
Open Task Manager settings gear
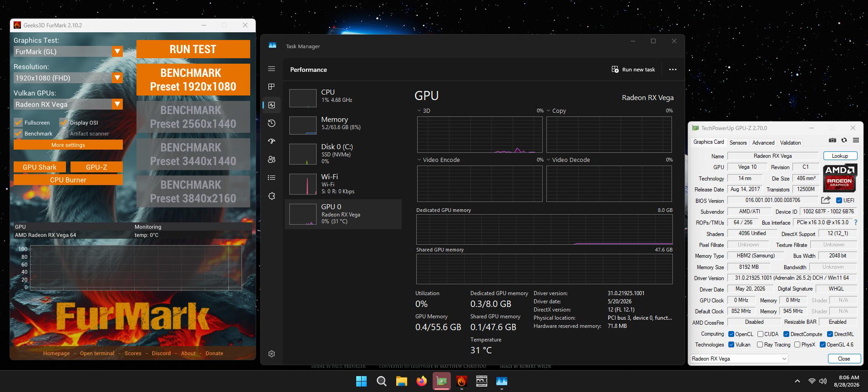(272, 354)
